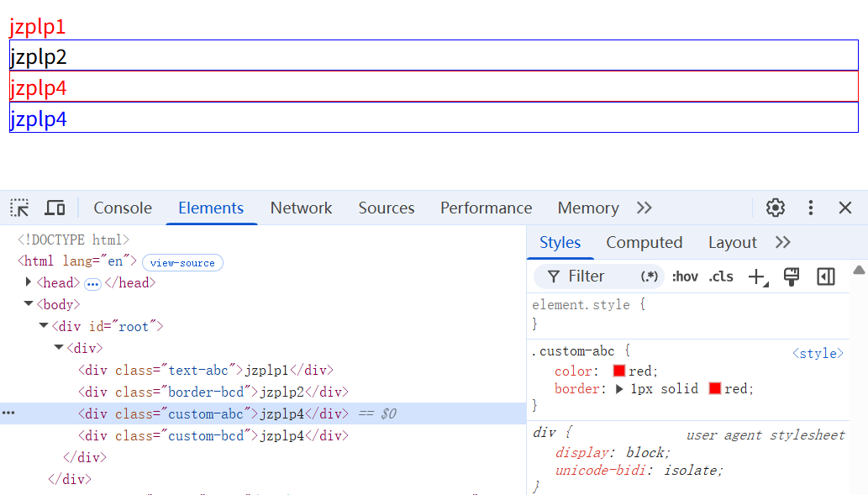Open the border red color swatch
Image resolution: width=868 pixels, height=495 pixels.
point(715,389)
